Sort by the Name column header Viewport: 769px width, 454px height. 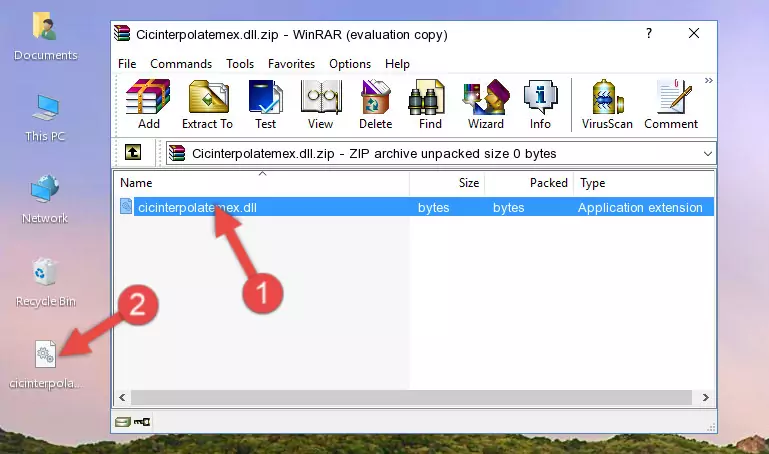[x=262, y=183]
